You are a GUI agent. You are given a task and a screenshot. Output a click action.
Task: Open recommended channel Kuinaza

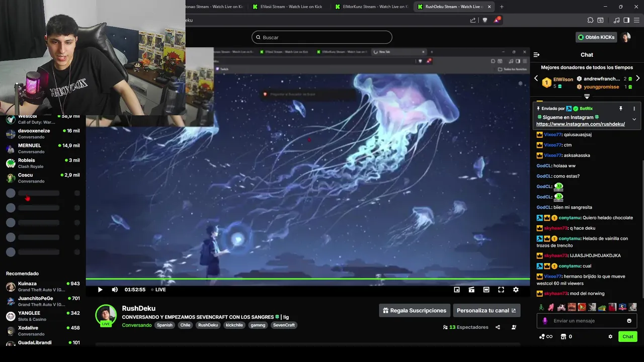[x=42, y=287]
